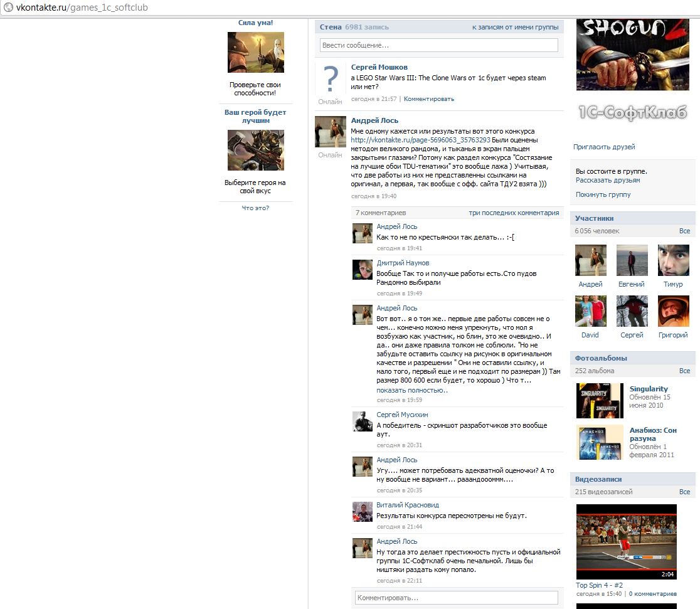The image size is (700, 609).
Task: Click Покинуть группу link
Action: (x=603, y=194)
